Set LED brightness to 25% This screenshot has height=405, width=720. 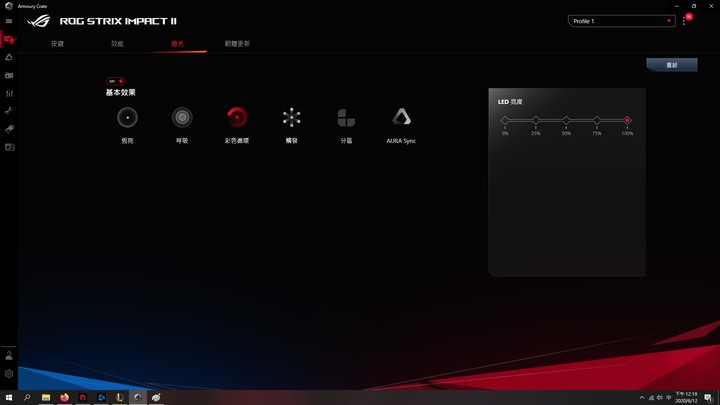[x=535, y=120]
